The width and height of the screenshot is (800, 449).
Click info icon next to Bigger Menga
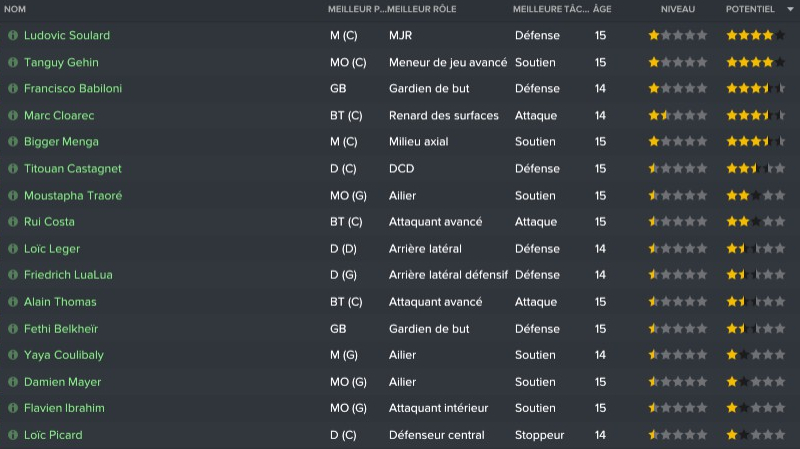13,142
